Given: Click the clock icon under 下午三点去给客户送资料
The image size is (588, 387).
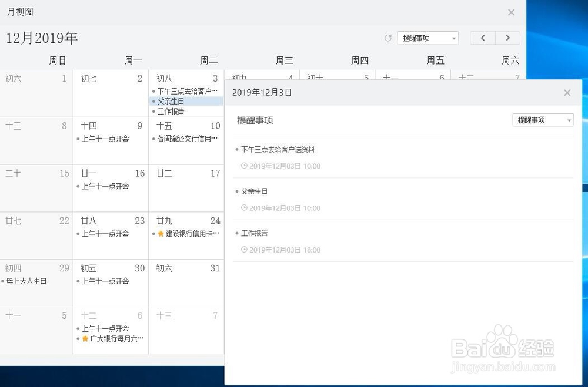Looking at the screenshot, I should pos(244,166).
